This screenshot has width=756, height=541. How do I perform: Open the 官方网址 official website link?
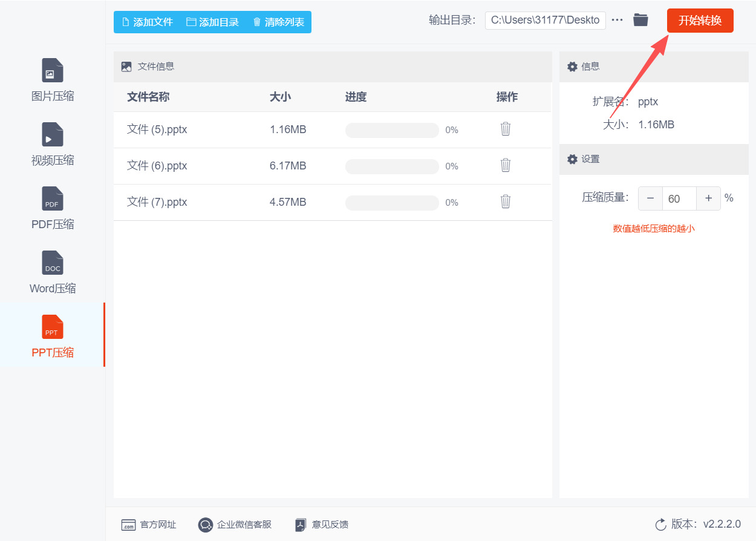[149, 525]
